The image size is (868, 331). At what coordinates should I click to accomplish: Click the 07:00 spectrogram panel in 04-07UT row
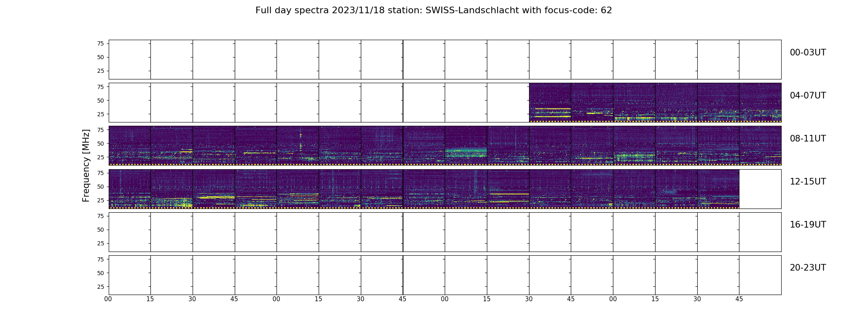(x=634, y=103)
